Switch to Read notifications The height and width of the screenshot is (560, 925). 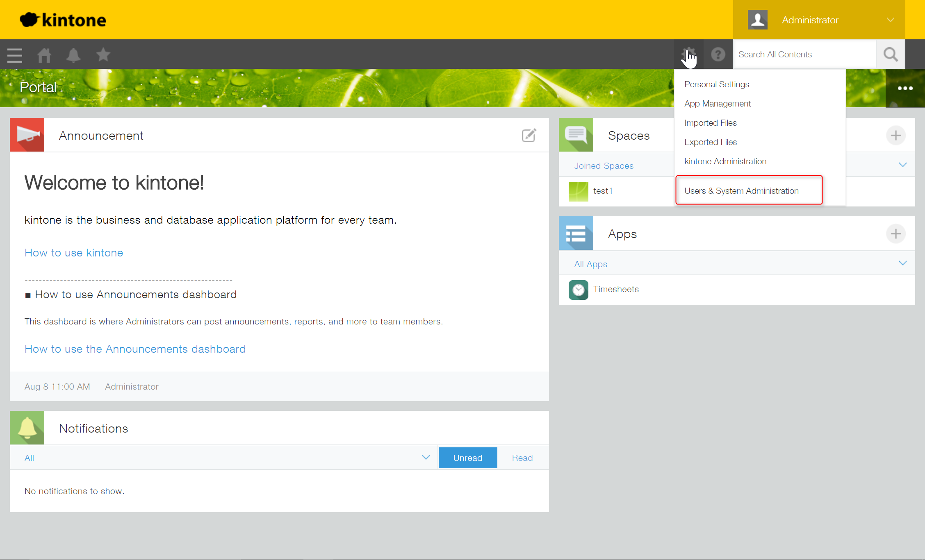click(x=522, y=458)
